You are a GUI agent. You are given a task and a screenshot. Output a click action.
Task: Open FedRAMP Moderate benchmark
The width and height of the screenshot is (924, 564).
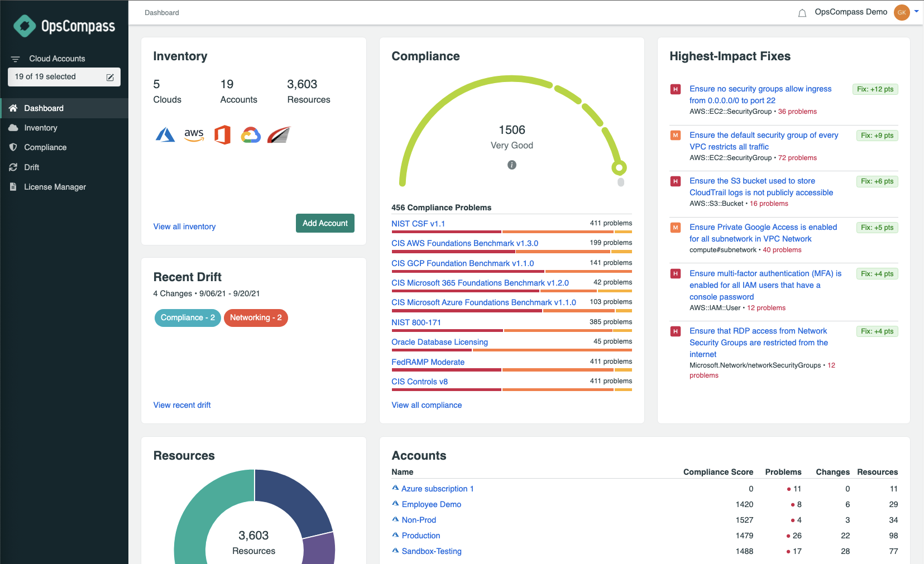coord(428,362)
